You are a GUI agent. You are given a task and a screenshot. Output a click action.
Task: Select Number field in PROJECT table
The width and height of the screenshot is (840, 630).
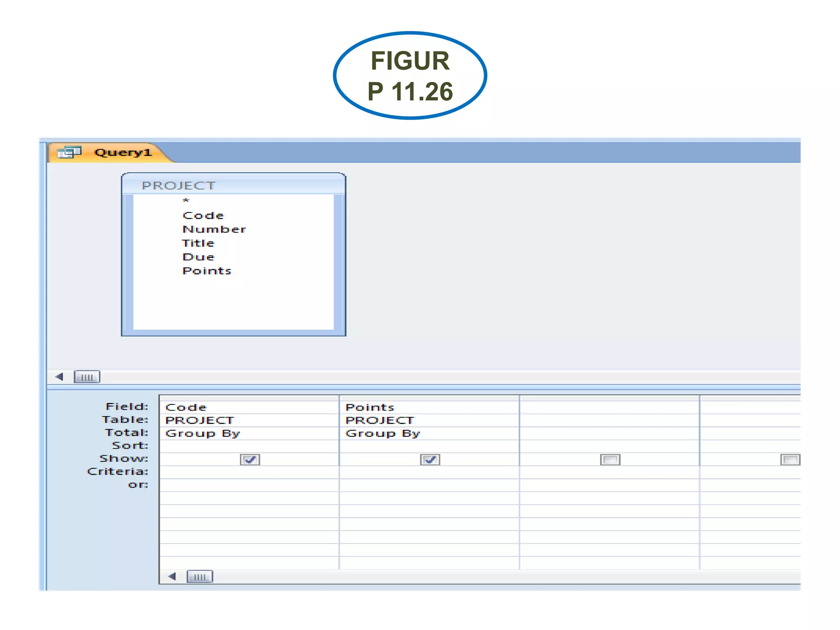[x=214, y=229]
